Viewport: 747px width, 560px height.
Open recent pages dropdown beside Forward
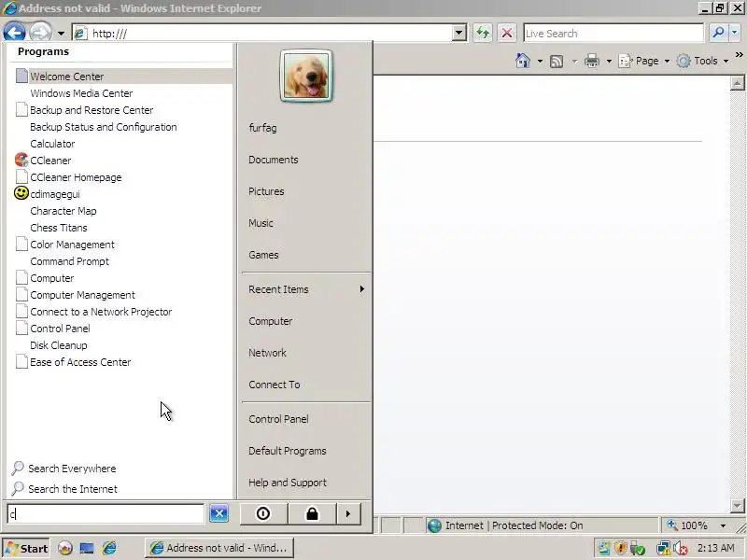coord(61,34)
